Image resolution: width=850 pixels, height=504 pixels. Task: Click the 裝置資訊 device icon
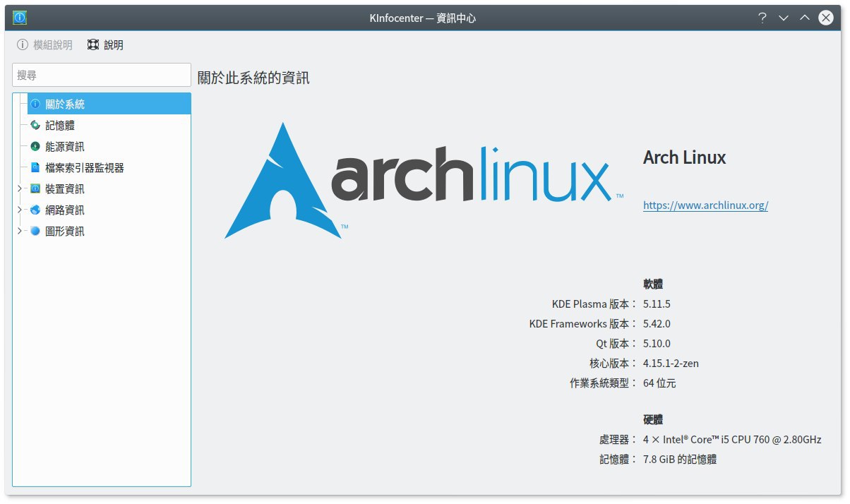pos(35,188)
